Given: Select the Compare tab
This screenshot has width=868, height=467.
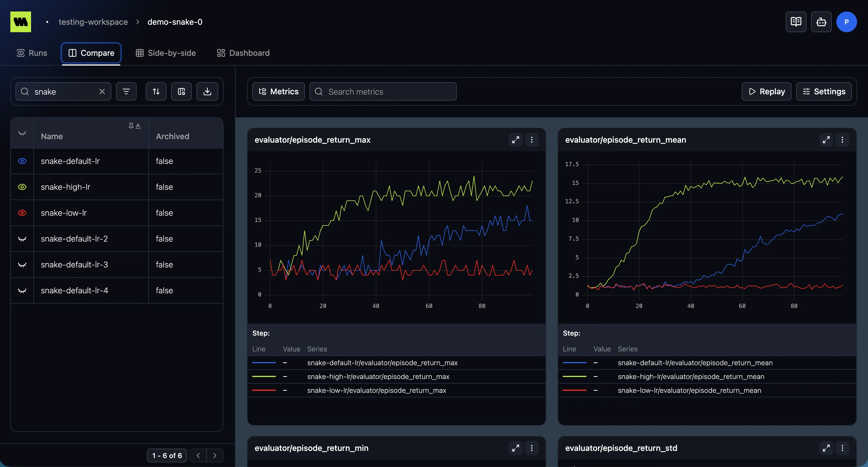Looking at the screenshot, I should 91,53.
